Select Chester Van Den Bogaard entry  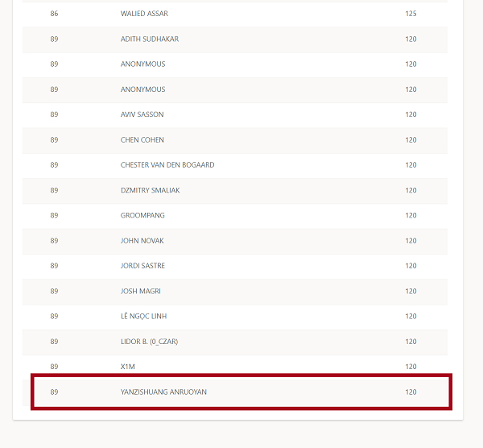(167, 165)
